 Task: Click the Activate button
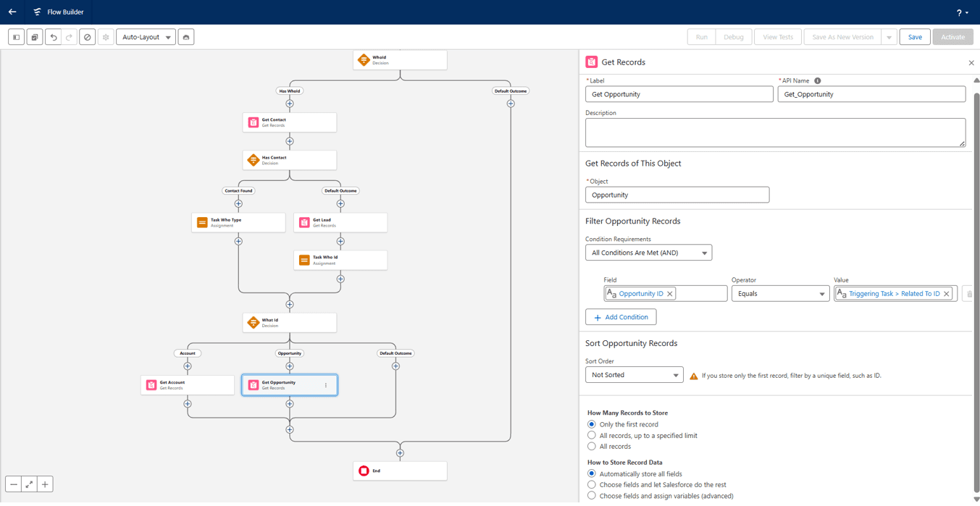pos(952,37)
